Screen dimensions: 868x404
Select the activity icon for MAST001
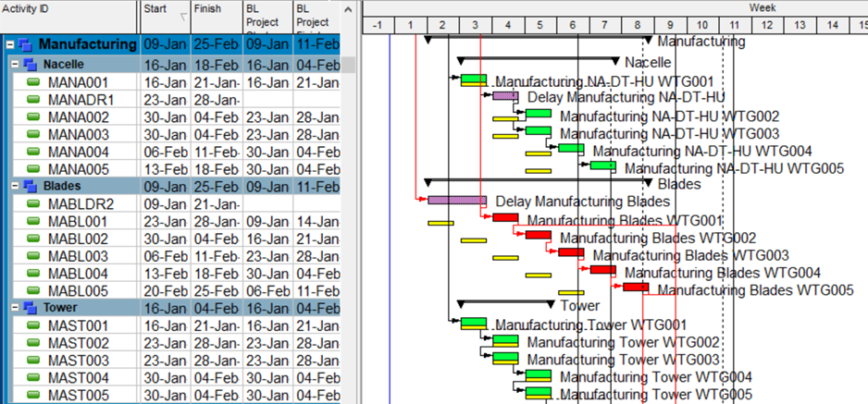[34, 325]
